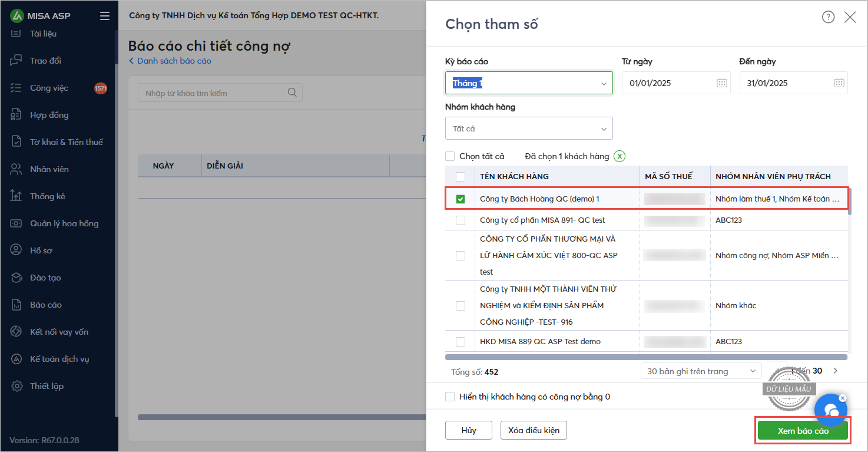Click the Công việc sidebar icon
This screenshot has height=452, width=868.
pos(16,88)
